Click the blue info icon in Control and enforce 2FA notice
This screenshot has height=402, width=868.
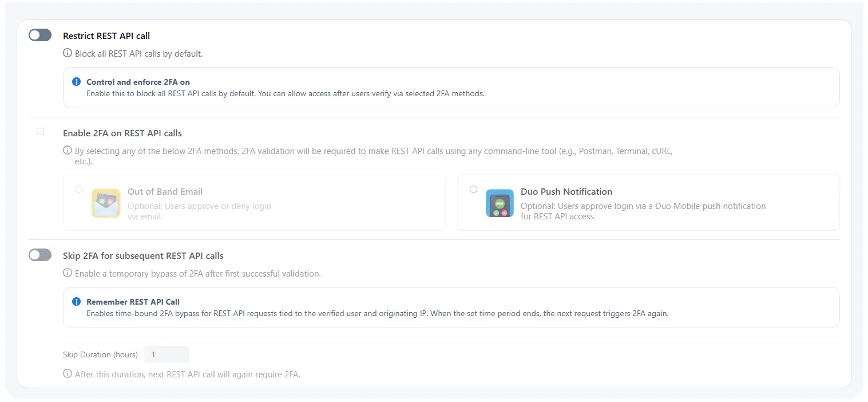pyautogui.click(x=76, y=81)
